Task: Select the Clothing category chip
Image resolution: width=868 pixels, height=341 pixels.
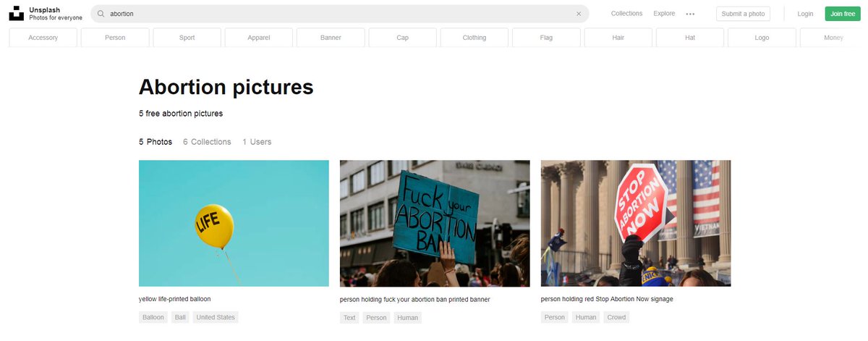Action: (x=475, y=38)
